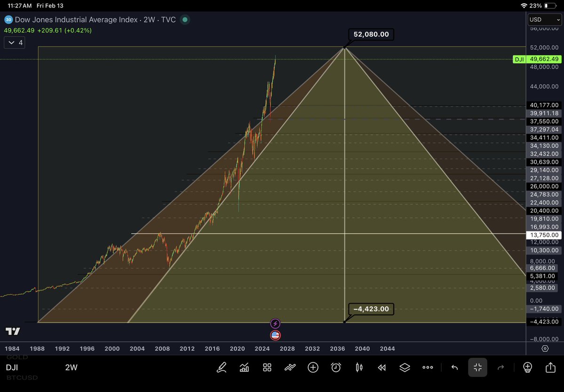Tap the 16,993.00 price axis label
564x392 pixels.
(544, 227)
